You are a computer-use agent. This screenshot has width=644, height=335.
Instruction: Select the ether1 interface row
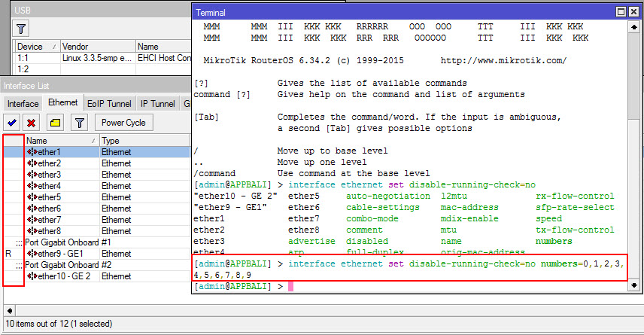(x=97, y=152)
